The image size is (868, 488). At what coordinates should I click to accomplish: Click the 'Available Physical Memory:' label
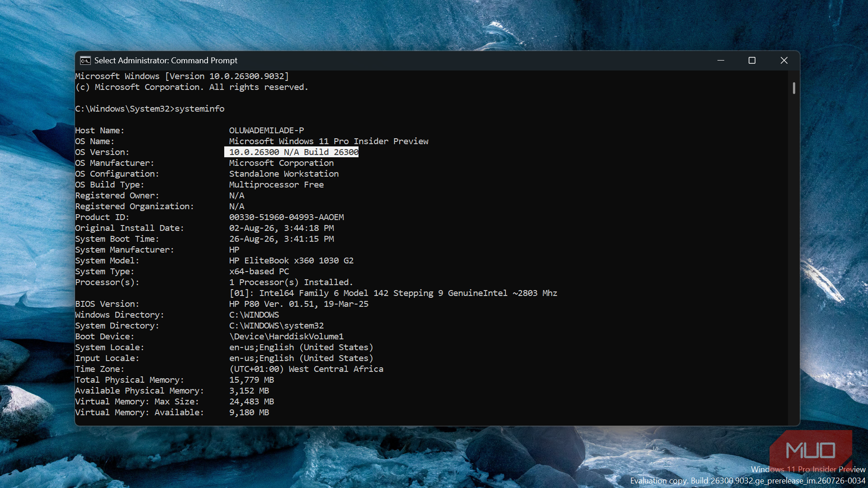coord(139,391)
